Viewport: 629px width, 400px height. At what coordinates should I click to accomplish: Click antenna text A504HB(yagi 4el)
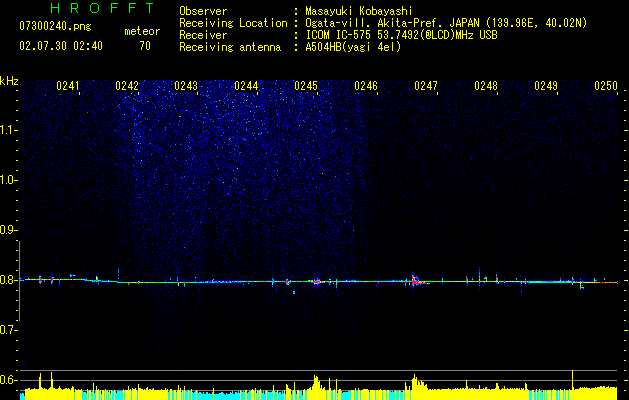[353, 47]
